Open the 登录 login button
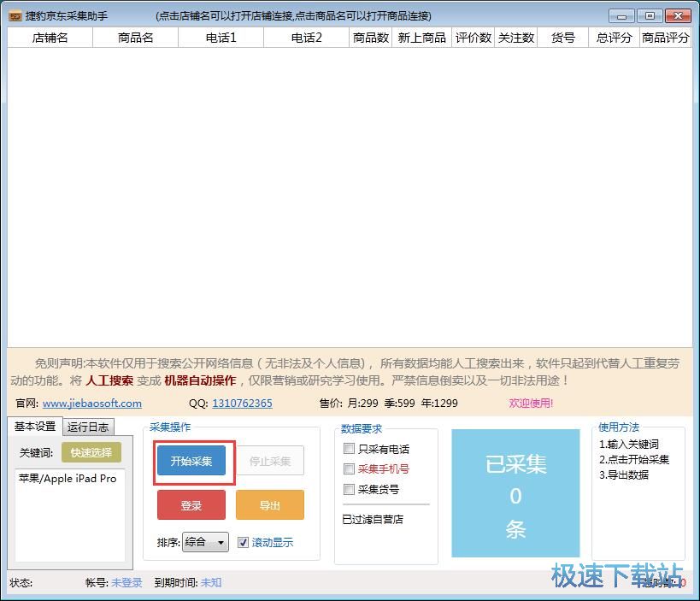700x601 pixels. tap(191, 505)
